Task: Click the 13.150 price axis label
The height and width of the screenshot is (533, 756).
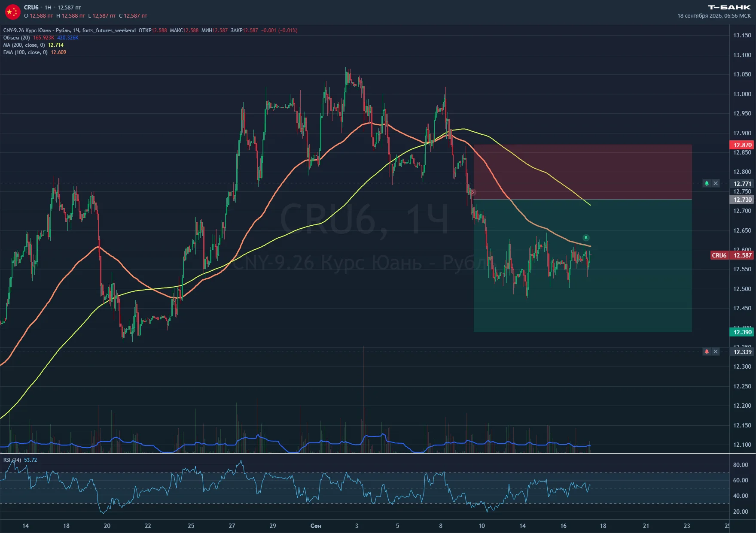Action: point(742,35)
